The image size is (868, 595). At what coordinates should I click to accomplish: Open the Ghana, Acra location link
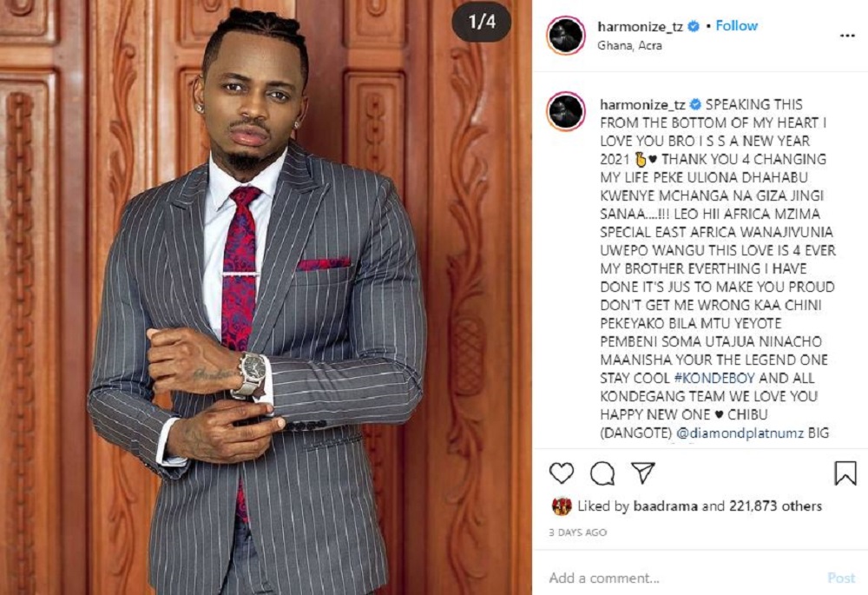tap(629, 45)
